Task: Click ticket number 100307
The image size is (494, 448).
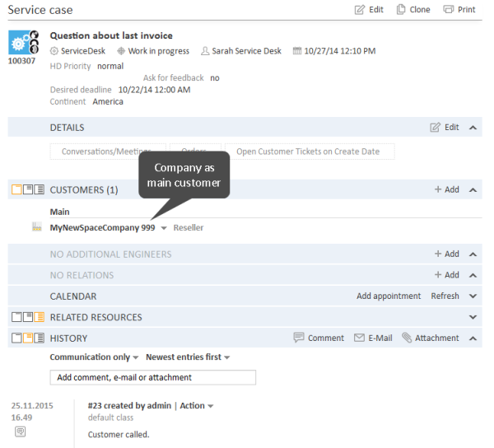Action: click(21, 61)
